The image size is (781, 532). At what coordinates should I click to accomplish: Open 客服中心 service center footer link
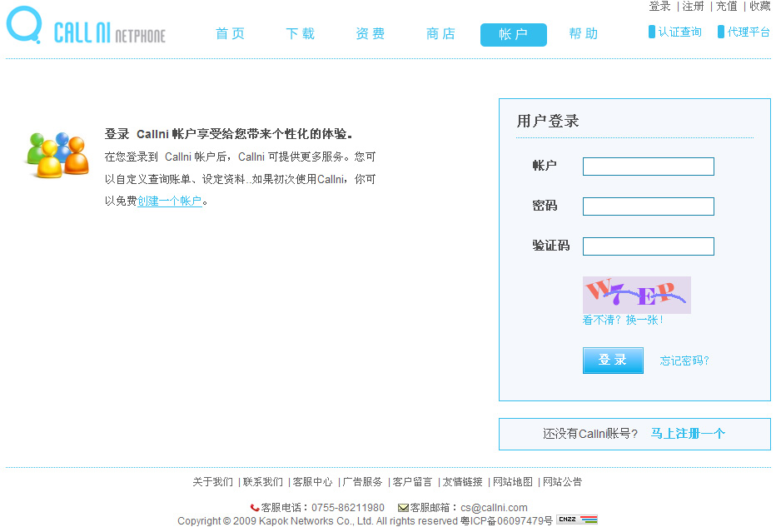(x=313, y=482)
